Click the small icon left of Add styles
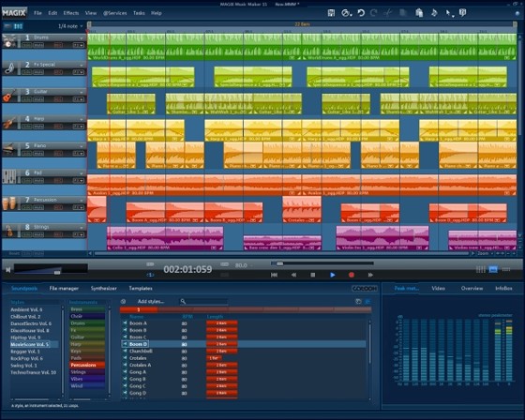Image resolution: width=525 pixels, height=420 pixels. [x=123, y=302]
